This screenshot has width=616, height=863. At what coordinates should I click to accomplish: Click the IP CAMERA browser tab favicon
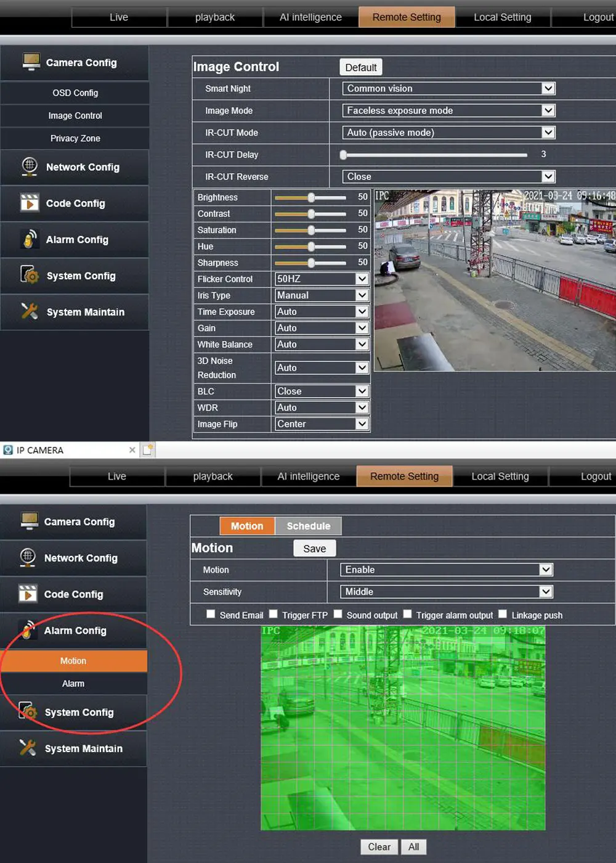8,450
